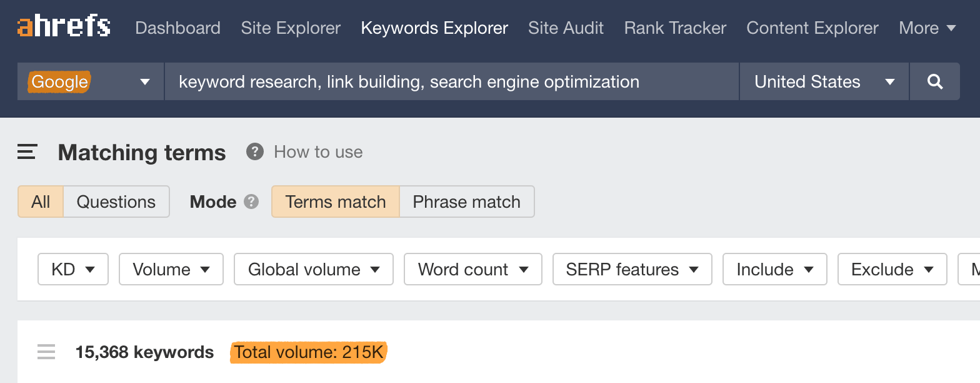Click the ahrefs logo
The image size is (980, 383).
coord(64,28)
